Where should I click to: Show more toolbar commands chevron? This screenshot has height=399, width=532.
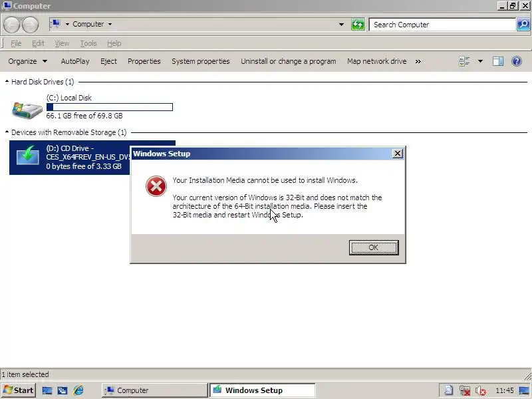tap(418, 61)
